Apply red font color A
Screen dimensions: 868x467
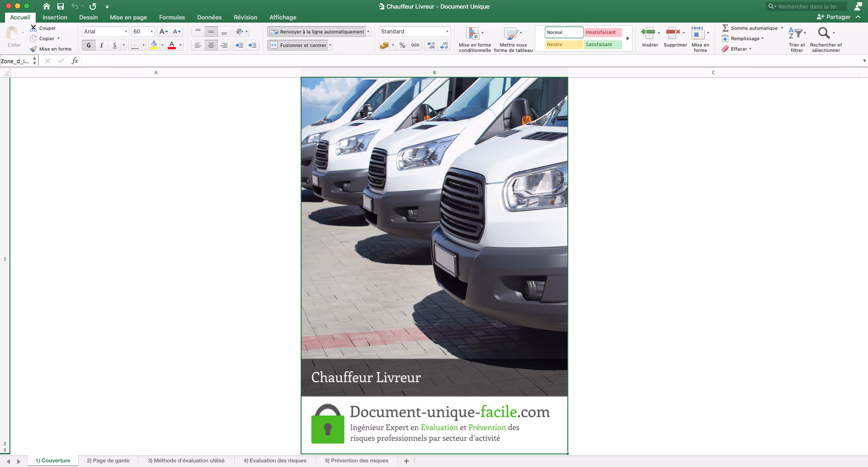(x=172, y=45)
